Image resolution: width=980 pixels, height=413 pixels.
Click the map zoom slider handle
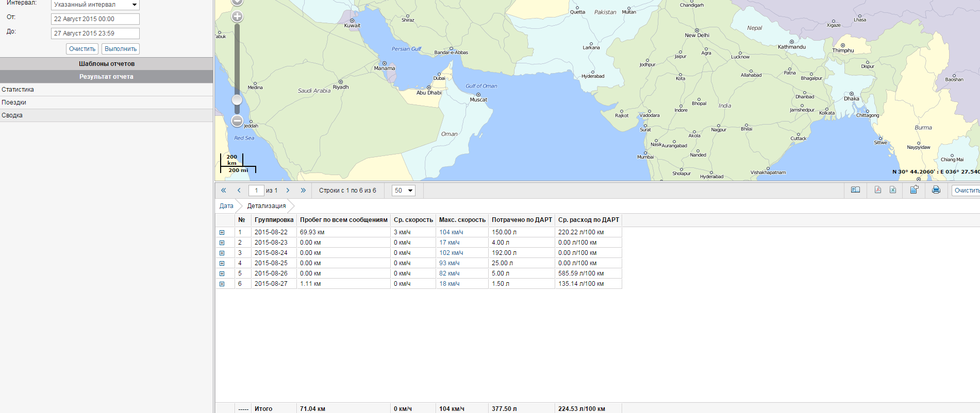pos(237,99)
